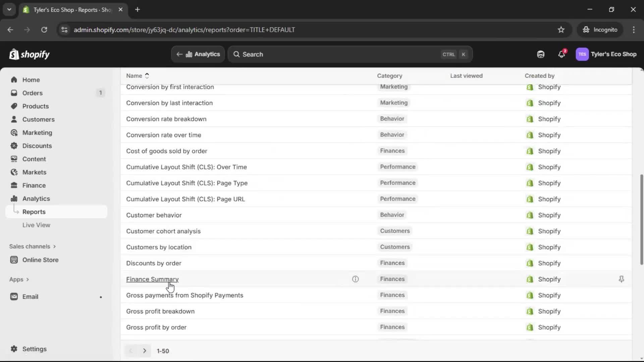
Task: Open the Online Store icon
Action: pos(14,259)
